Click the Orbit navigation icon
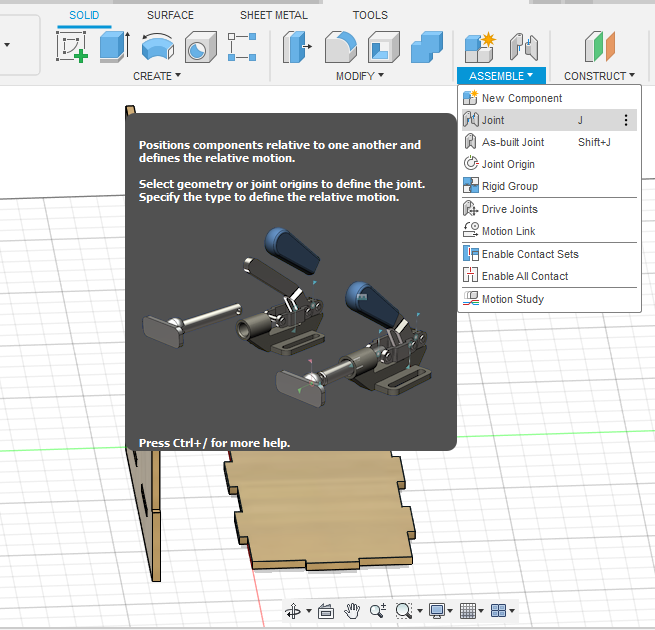The image size is (655, 630). click(293, 611)
